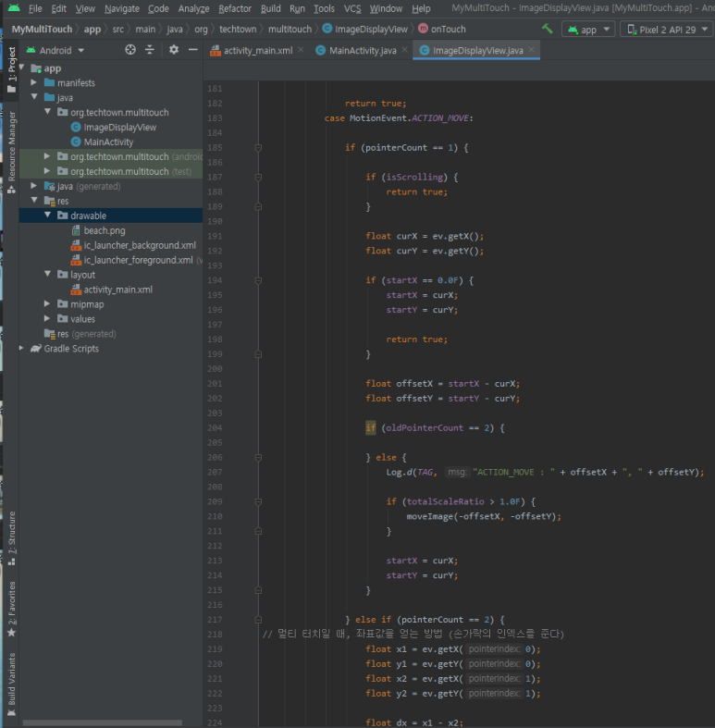Hide Project panel with minus icon
Viewport: 715px width, 728px height.
[193, 50]
